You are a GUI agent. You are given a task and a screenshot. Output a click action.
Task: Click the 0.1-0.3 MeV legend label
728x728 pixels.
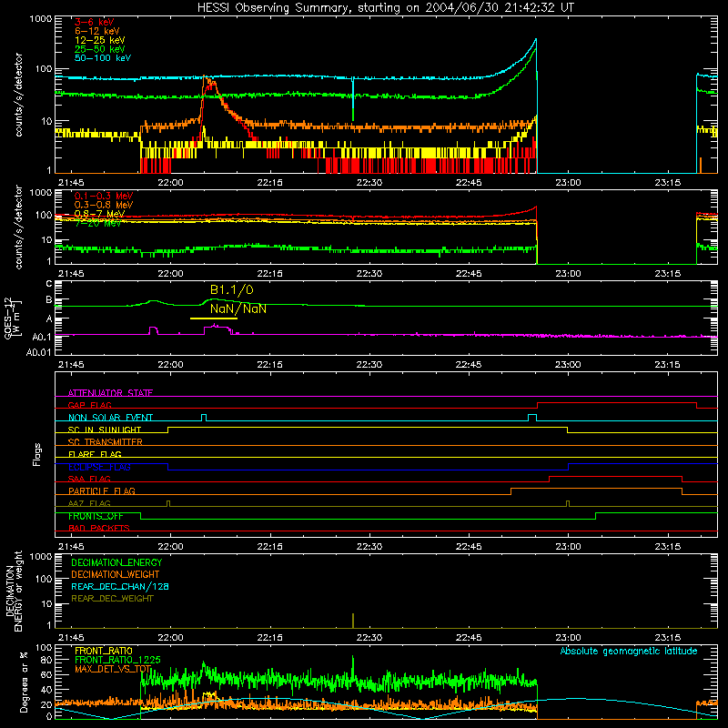coord(104,196)
